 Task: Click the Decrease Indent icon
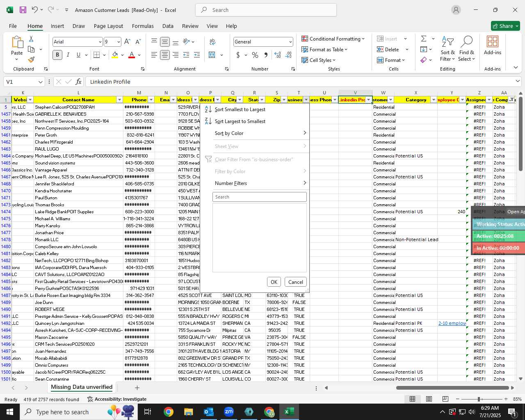pos(186,55)
